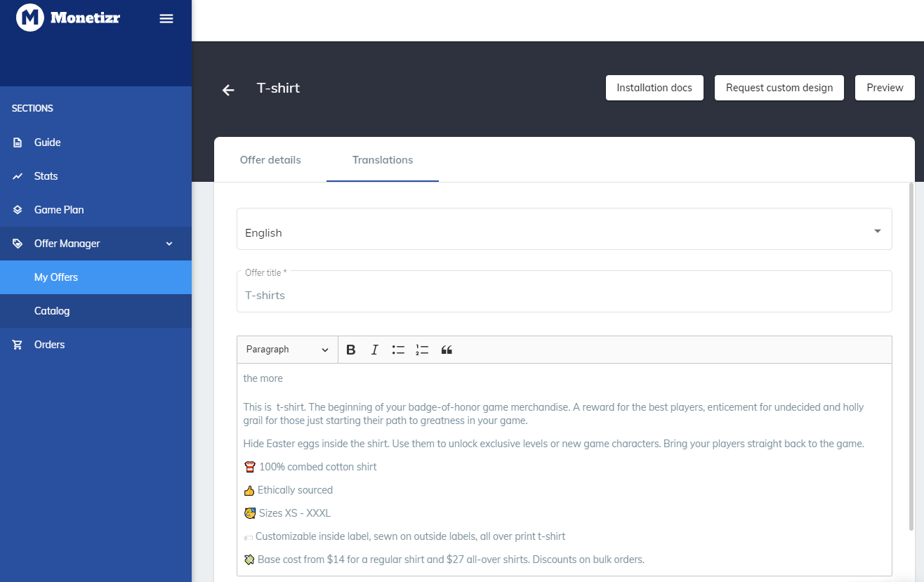The width and height of the screenshot is (924, 582).
Task: Switch to the Offer details tab
Action: pyautogui.click(x=270, y=160)
